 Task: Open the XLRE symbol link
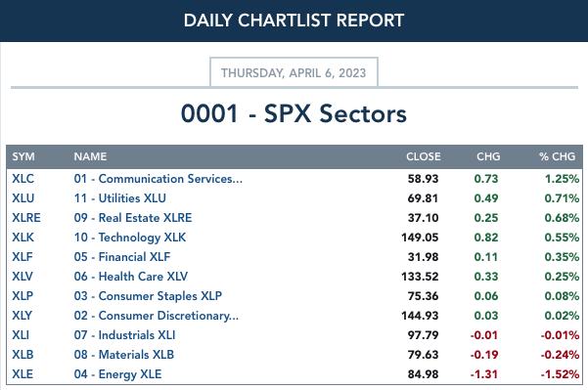point(26,218)
